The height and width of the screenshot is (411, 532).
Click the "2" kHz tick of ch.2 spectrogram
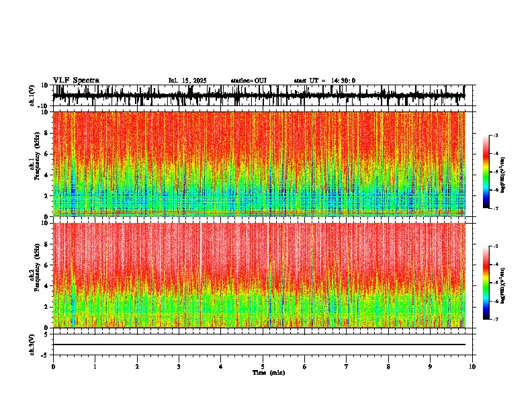(x=47, y=307)
